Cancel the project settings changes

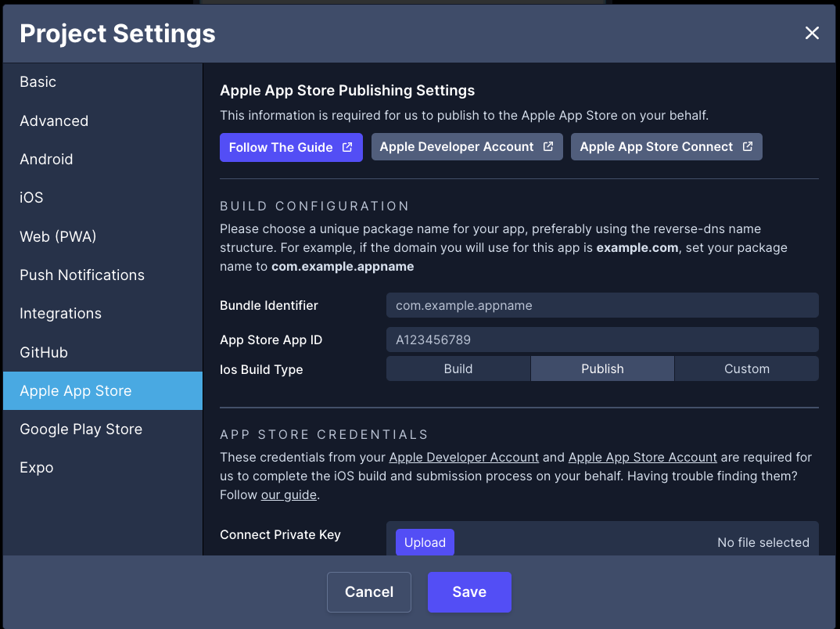(369, 592)
